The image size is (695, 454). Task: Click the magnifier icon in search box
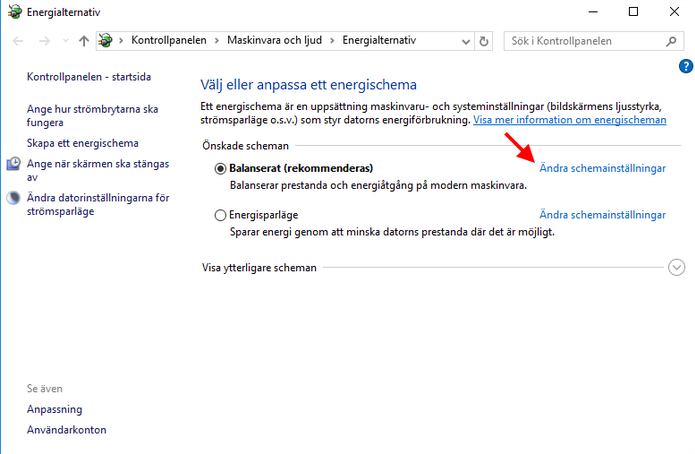671,41
